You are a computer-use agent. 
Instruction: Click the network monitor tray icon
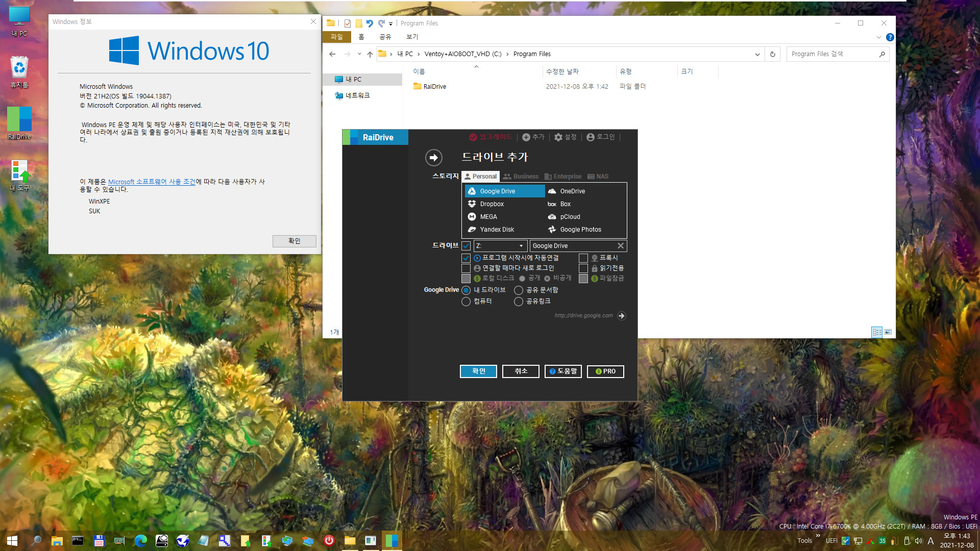(x=858, y=541)
